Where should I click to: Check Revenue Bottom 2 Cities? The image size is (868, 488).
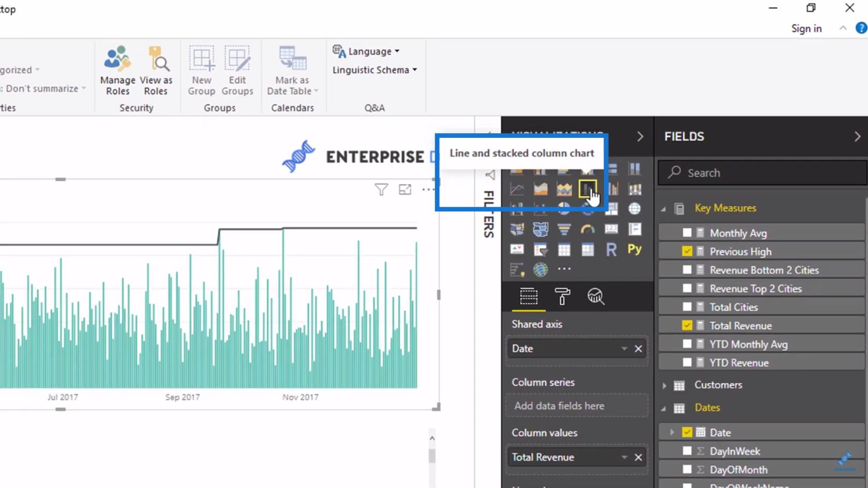687,270
